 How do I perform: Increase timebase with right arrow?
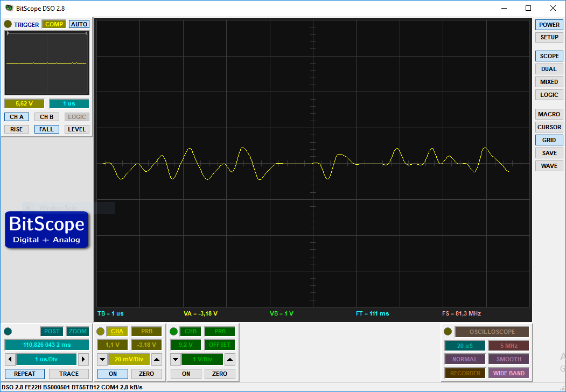point(83,359)
